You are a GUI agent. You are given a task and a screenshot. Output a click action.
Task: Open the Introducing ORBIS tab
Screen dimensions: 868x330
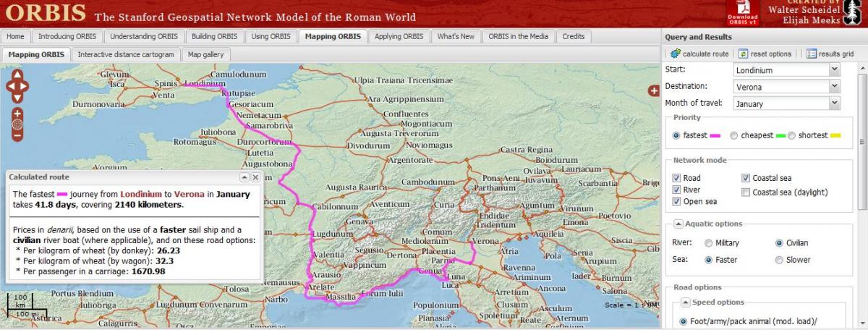point(67,36)
